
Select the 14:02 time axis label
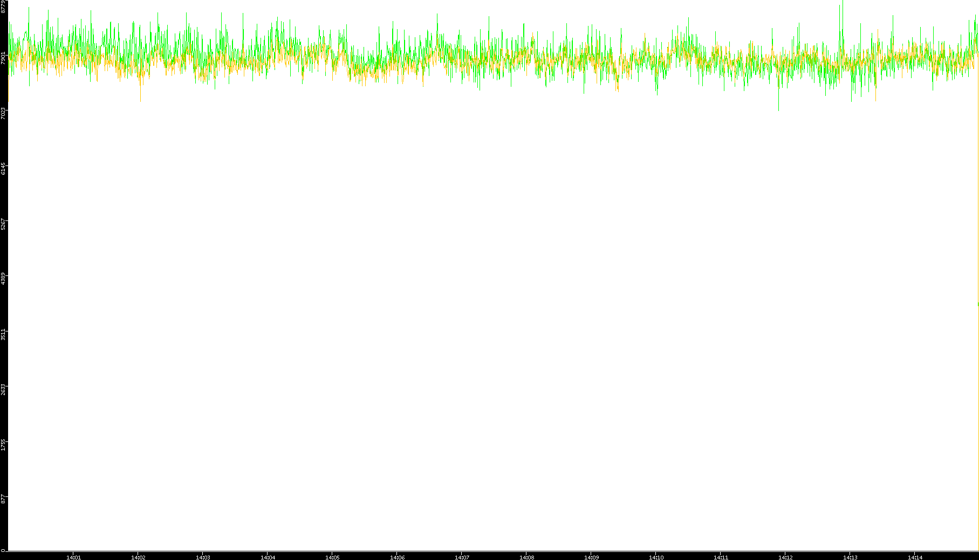[x=138, y=557]
